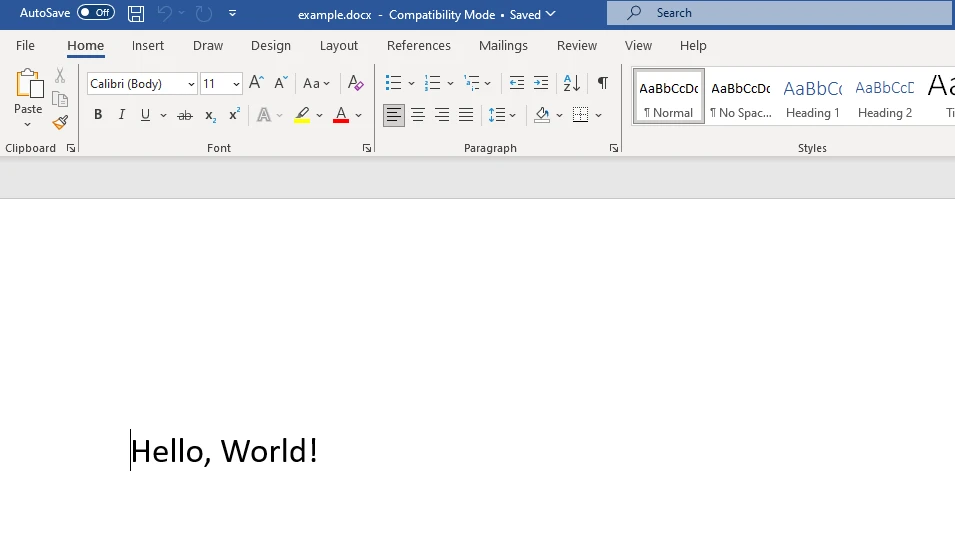This screenshot has height=550, width=955.
Task: Click the Clear All Formatting icon
Action: 355,84
